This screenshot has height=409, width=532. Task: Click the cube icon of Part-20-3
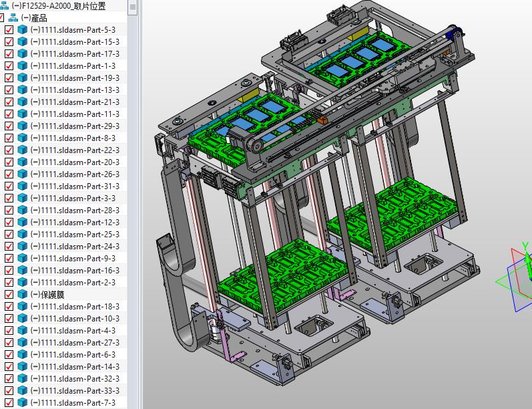23,162
